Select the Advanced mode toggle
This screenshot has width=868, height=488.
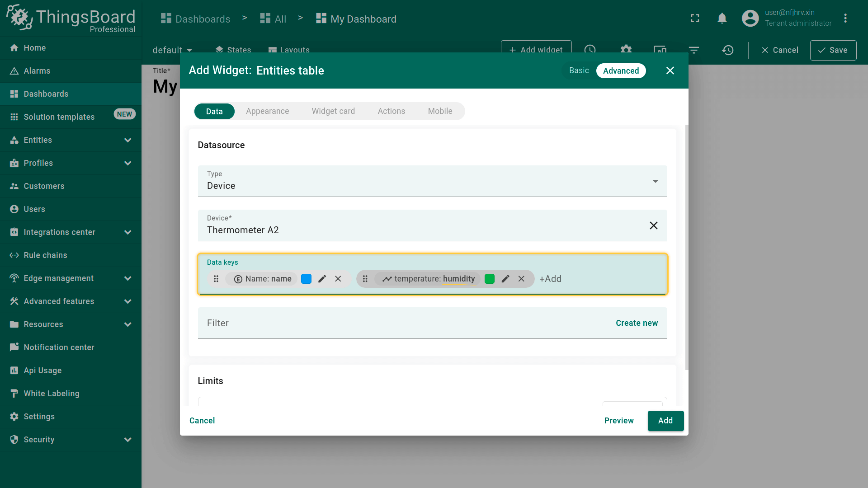pyautogui.click(x=621, y=70)
